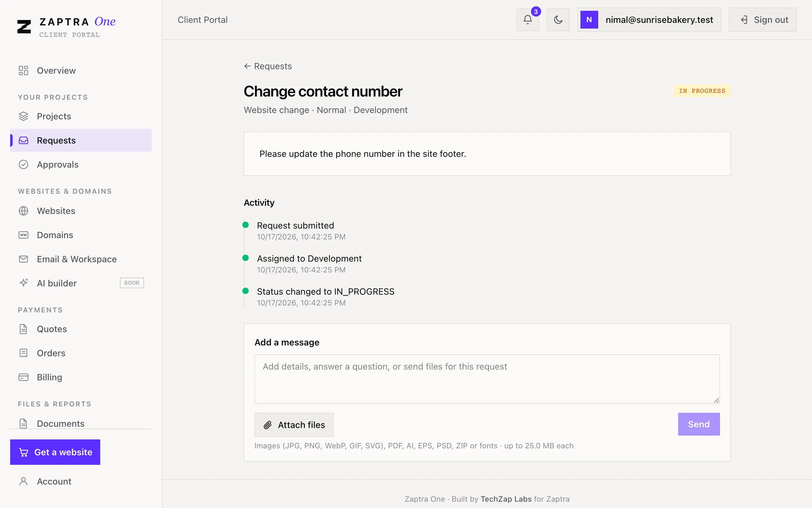Click Change contact number heading

pos(323,91)
